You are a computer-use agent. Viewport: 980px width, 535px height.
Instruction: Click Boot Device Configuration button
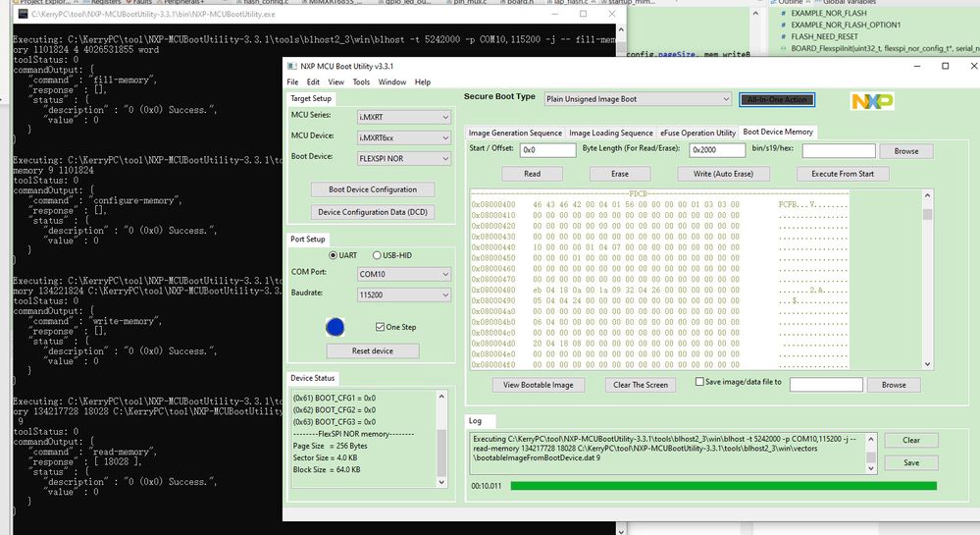coord(373,189)
